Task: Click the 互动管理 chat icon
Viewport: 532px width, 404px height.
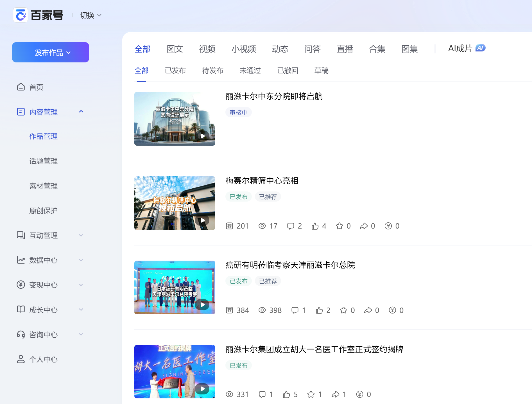Action: point(21,235)
